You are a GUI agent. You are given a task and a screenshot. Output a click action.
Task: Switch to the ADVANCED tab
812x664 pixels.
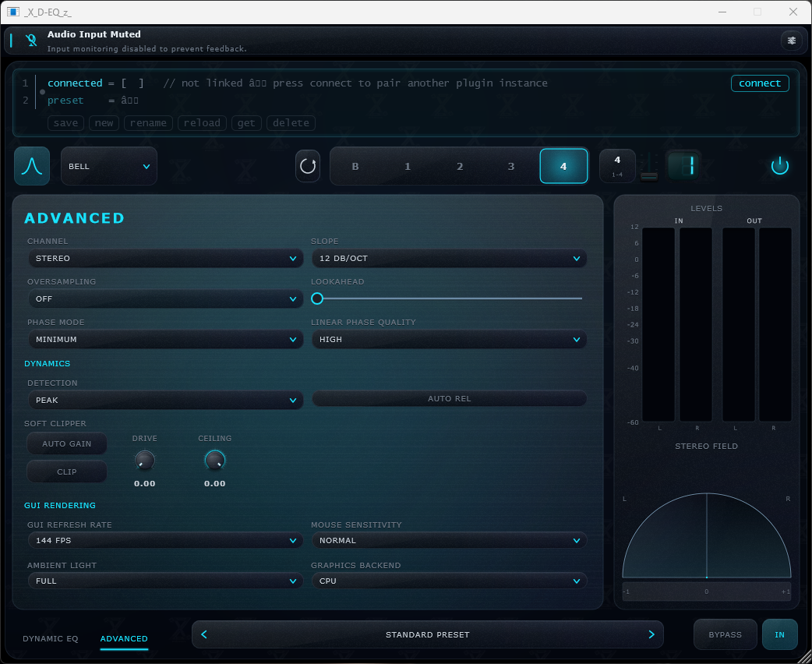pyautogui.click(x=124, y=638)
